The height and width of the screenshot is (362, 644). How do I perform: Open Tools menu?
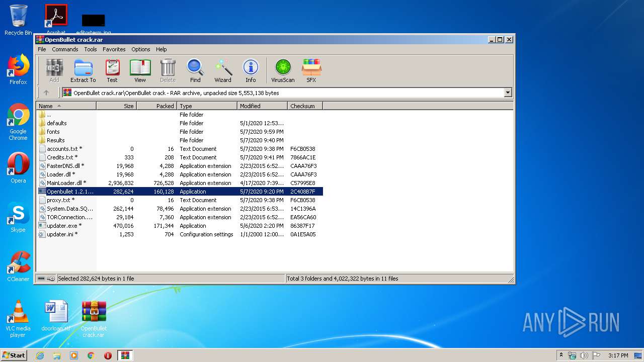coord(91,49)
